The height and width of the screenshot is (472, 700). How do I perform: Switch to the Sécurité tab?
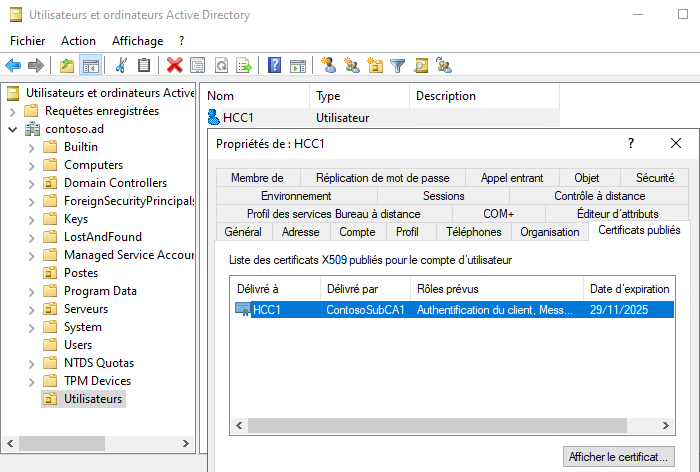(655, 178)
